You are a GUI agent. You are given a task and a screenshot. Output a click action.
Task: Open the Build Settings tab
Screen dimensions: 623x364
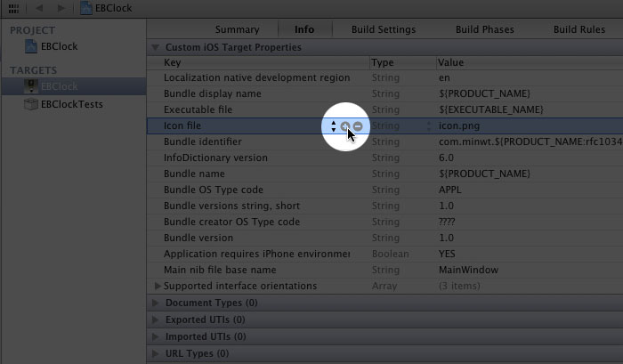pyautogui.click(x=384, y=29)
